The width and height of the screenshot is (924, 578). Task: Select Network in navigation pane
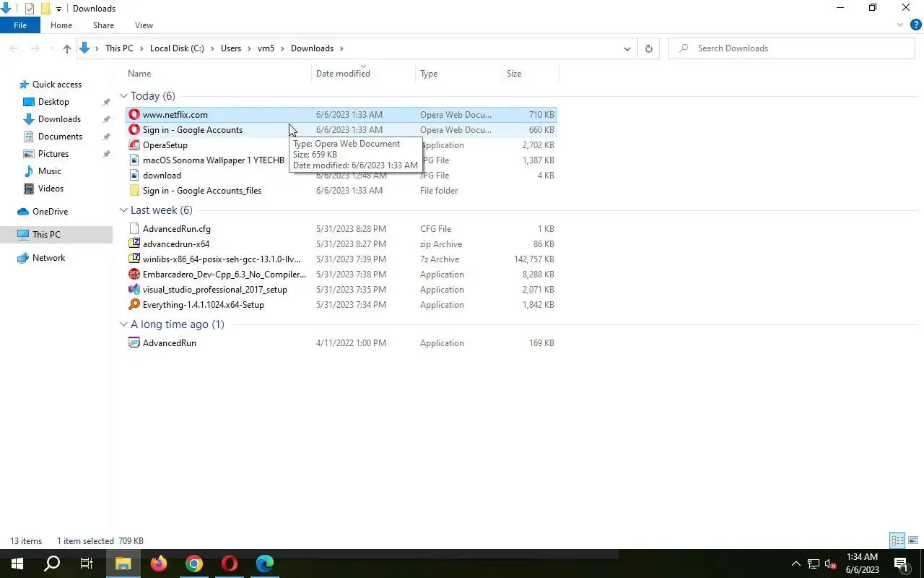pos(48,258)
